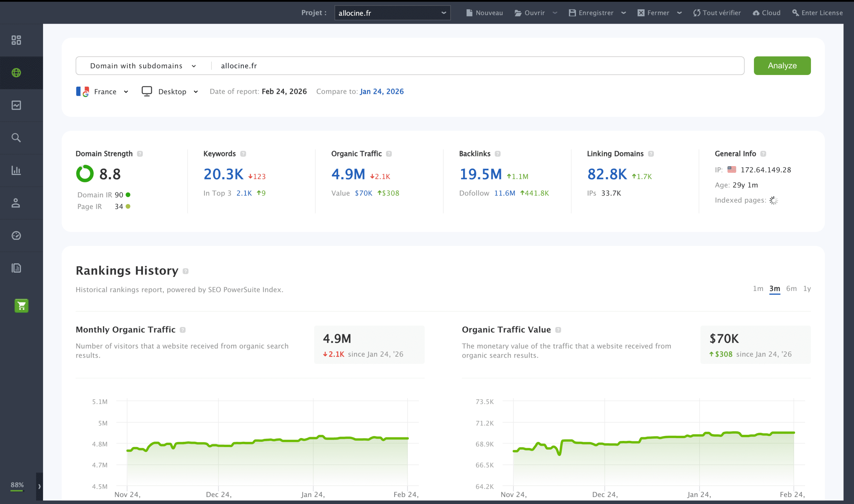Open the keyword research search tool
The image size is (854, 504).
tap(16, 138)
